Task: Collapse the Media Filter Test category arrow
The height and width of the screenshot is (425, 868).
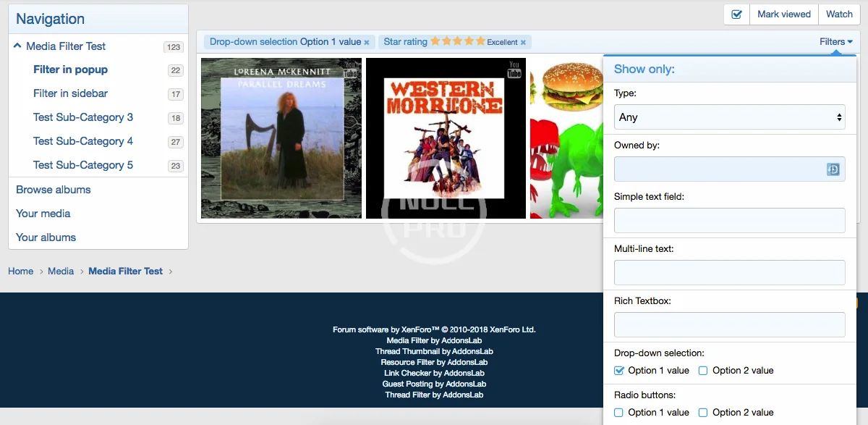Action: (17, 46)
